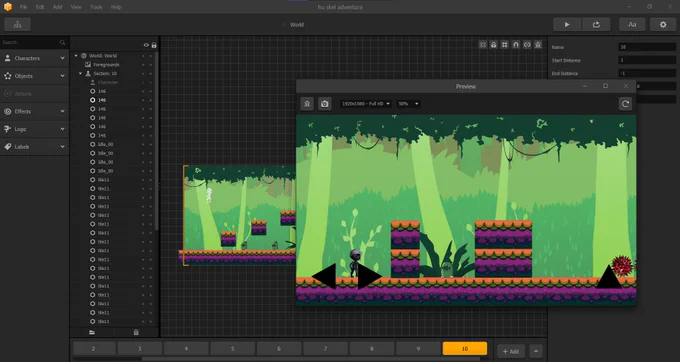Toggle lock dot for Foregrounds row
Image resolution: width=680 pixels, height=362 pixels.
151,65
